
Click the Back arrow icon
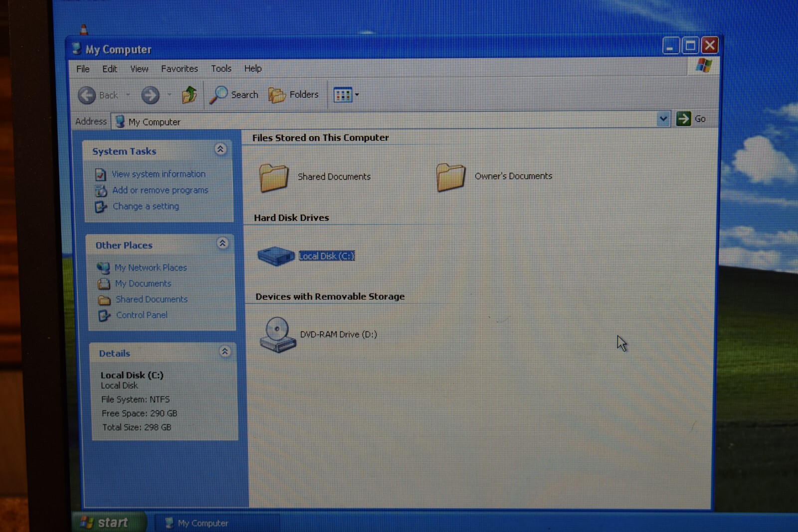click(87, 95)
